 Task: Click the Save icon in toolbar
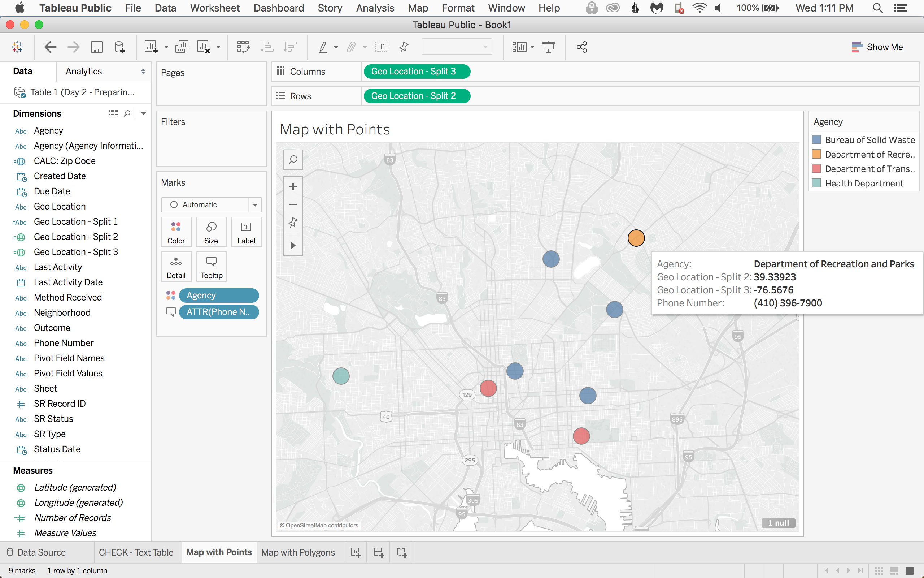click(x=97, y=47)
